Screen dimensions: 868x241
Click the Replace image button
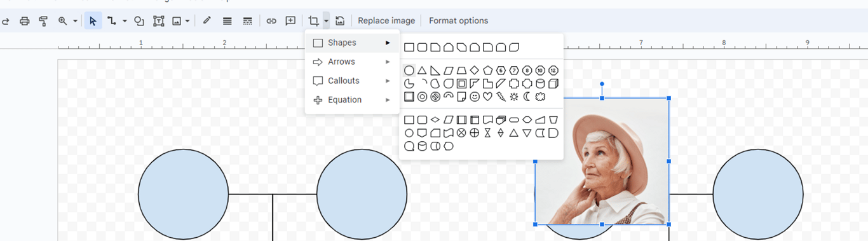386,21
